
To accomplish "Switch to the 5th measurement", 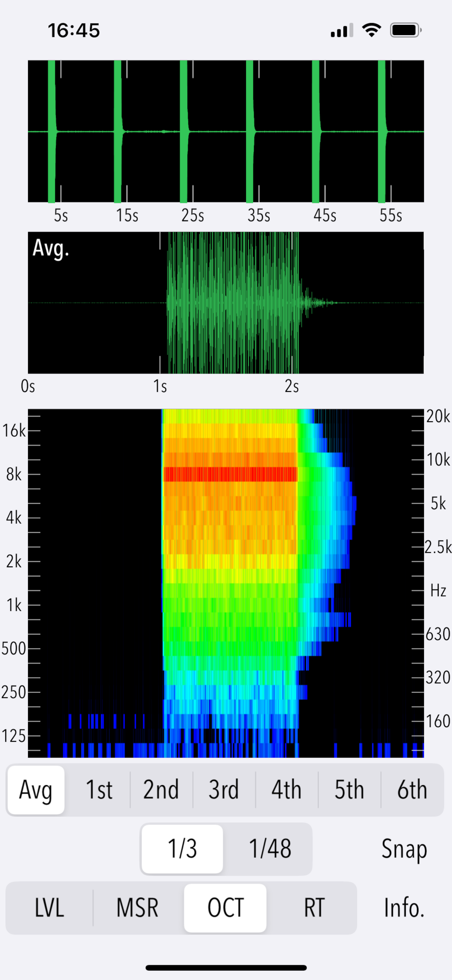I will click(349, 790).
